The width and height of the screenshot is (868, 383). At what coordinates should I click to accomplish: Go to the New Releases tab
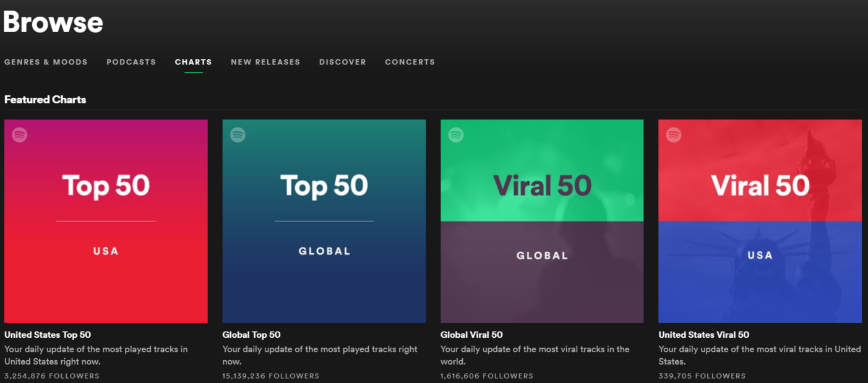coord(265,62)
